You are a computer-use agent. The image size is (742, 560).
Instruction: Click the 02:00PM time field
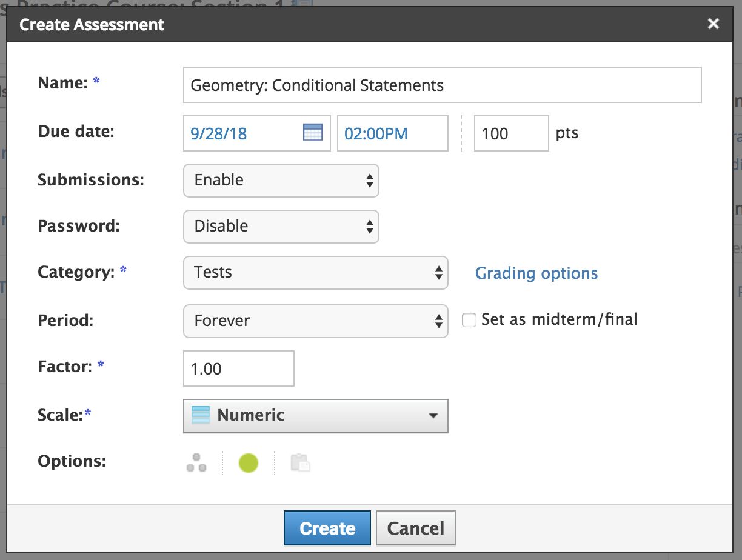(392, 133)
